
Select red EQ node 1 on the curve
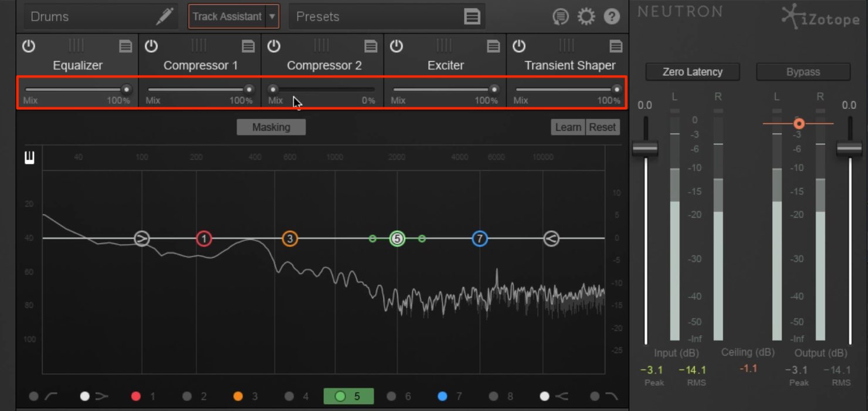[204, 238]
